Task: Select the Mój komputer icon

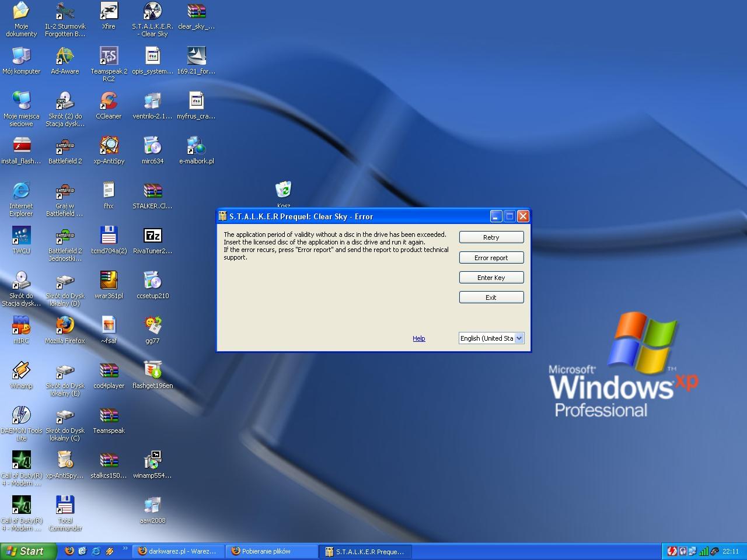Action: [22, 61]
